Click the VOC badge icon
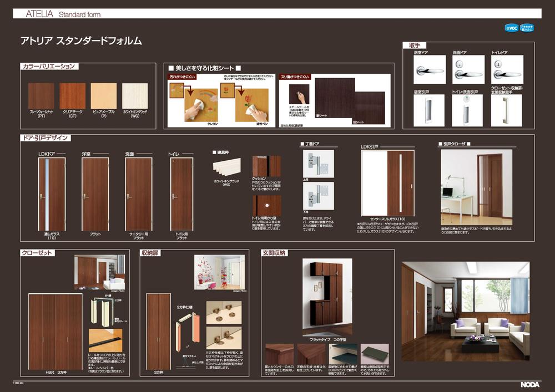555x392 pixels. tap(511, 28)
